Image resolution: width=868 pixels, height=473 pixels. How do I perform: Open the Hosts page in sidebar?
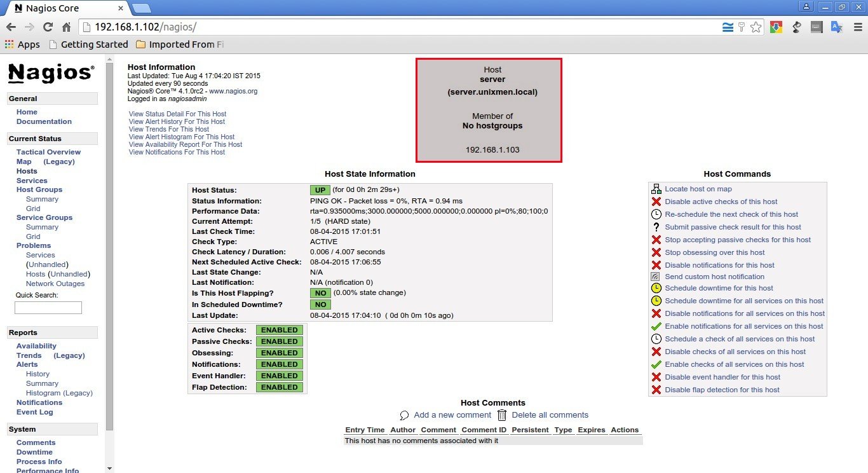pyautogui.click(x=27, y=171)
